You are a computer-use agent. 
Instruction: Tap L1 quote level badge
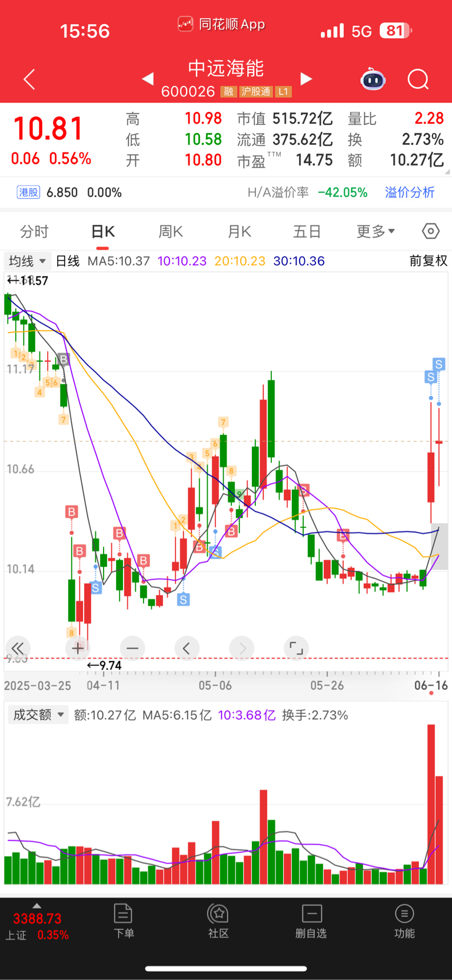coord(284,91)
